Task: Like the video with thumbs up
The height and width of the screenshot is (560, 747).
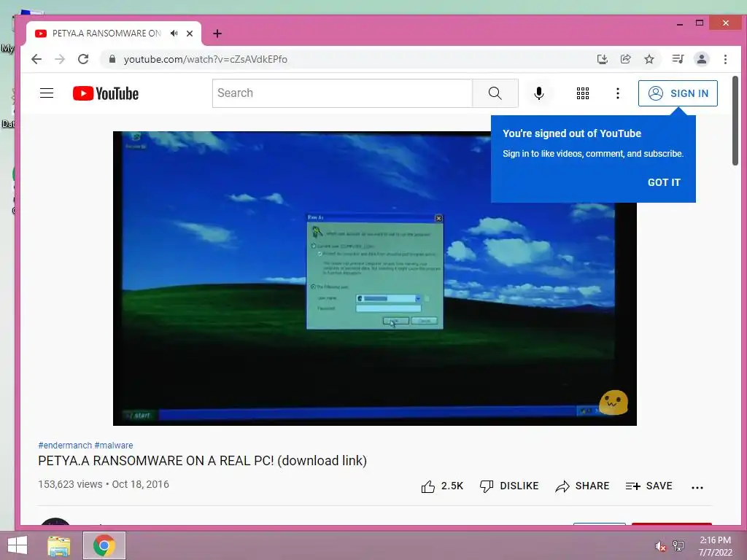Action: [x=442, y=486]
